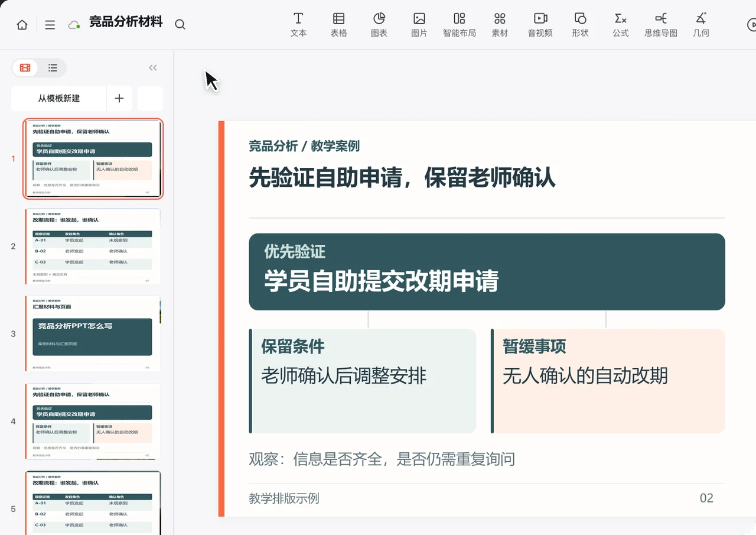Image resolution: width=756 pixels, height=535 pixels.
Task: Click the blank button beside the plus
Action: [150, 98]
